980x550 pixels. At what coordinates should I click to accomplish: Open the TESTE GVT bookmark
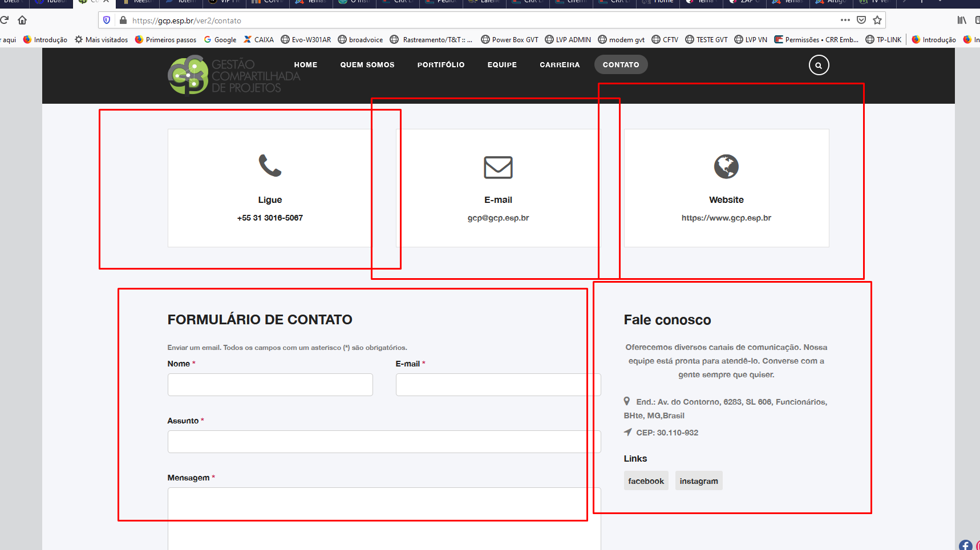(706, 40)
